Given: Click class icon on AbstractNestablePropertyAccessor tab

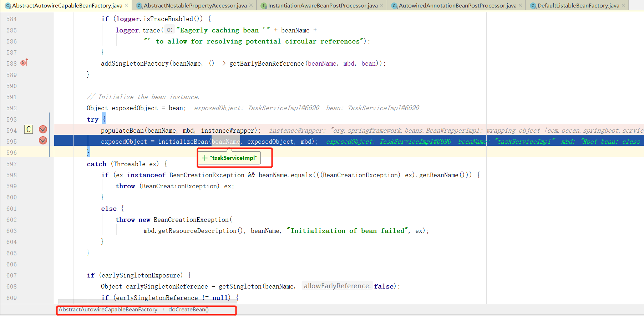Looking at the screenshot, I should tap(140, 6).
